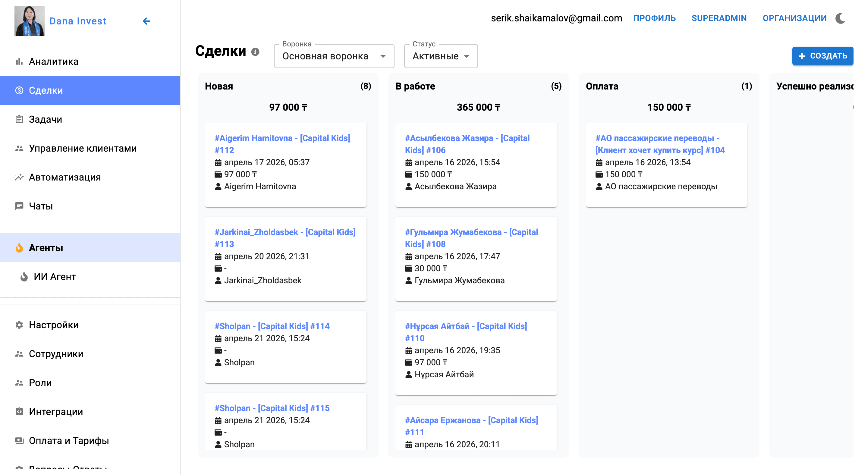Open Интеграции section
This screenshot has height=475, width=868.
click(90, 412)
